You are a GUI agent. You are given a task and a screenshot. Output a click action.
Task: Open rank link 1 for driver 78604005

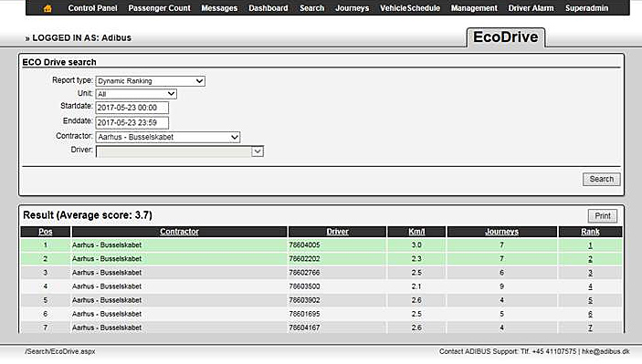click(590, 245)
